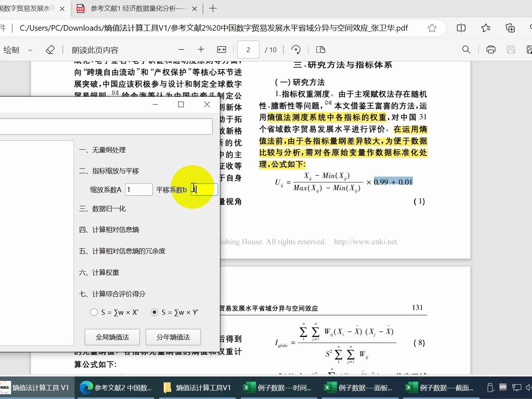Click 一、无量纲处理 step label

click(x=102, y=150)
